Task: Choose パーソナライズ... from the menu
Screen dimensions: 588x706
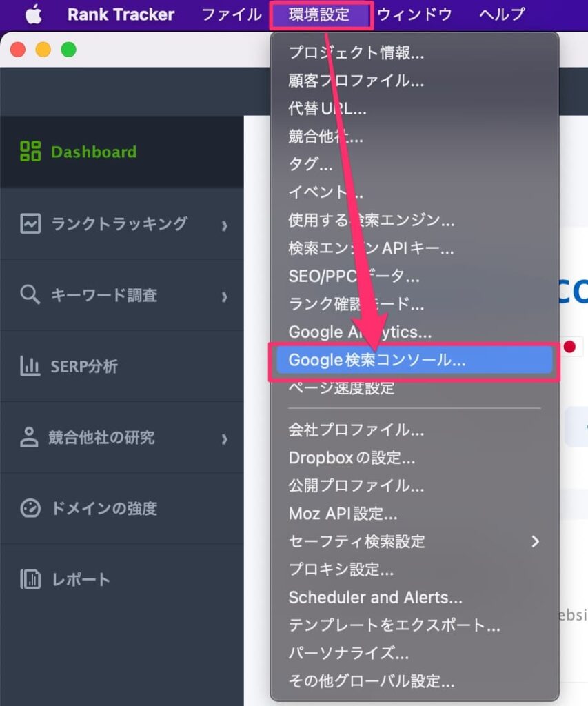Action: [x=414, y=654]
